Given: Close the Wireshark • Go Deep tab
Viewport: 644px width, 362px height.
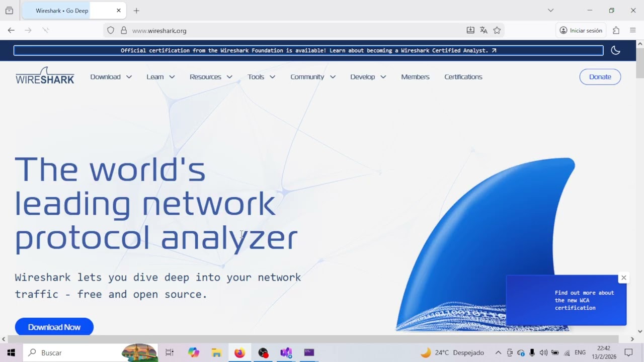Looking at the screenshot, I should pyautogui.click(x=119, y=11).
